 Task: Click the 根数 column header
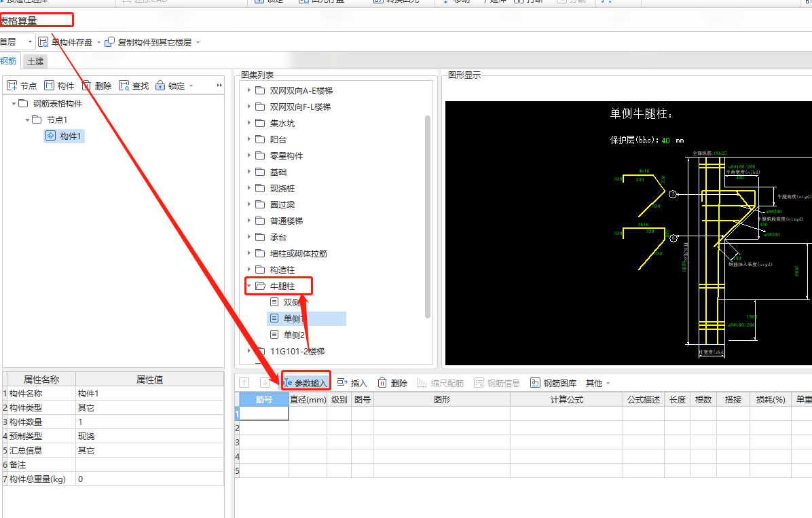tap(703, 399)
